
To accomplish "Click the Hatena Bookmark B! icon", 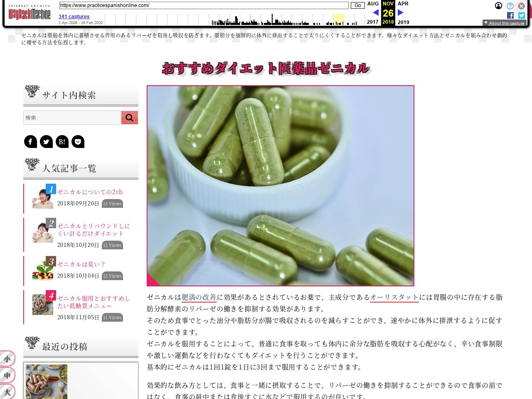I will pos(62,142).
